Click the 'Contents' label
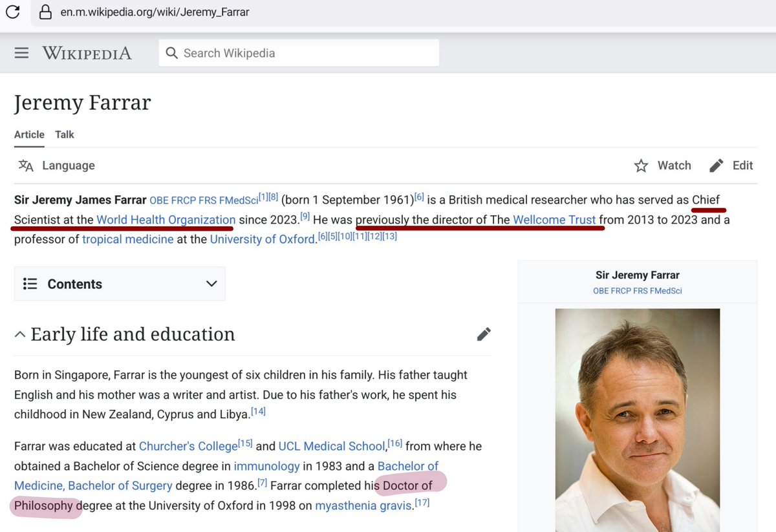 (75, 284)
